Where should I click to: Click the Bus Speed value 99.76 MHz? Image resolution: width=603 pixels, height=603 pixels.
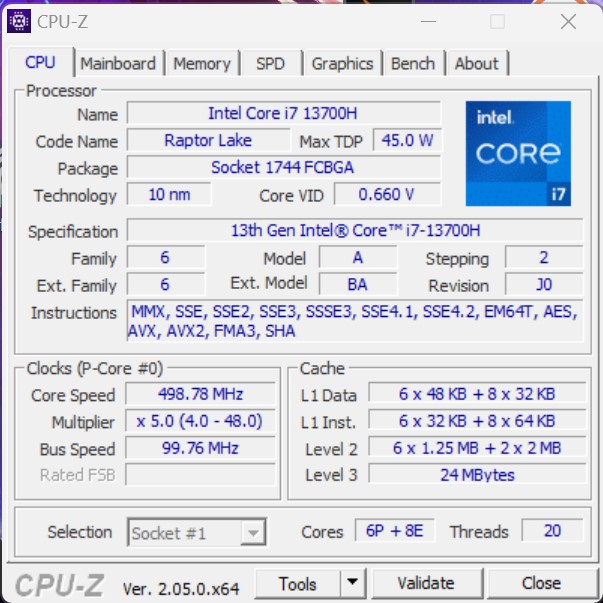(200, 448)
